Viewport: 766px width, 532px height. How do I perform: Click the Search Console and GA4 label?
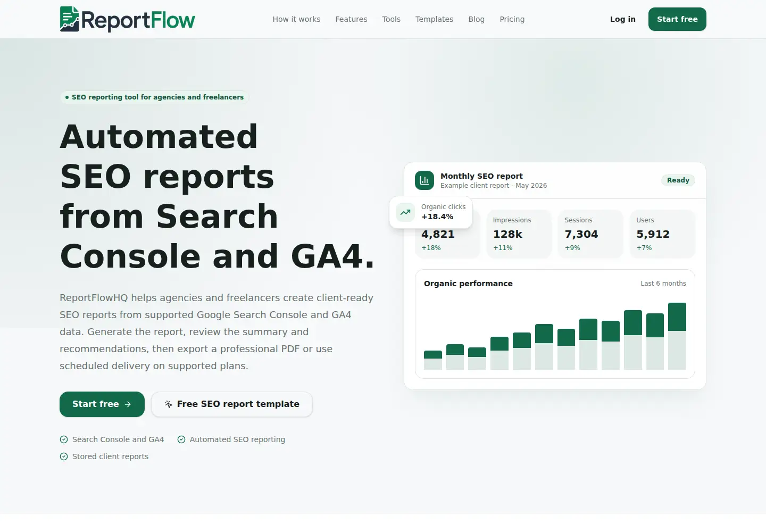point(118,439)
